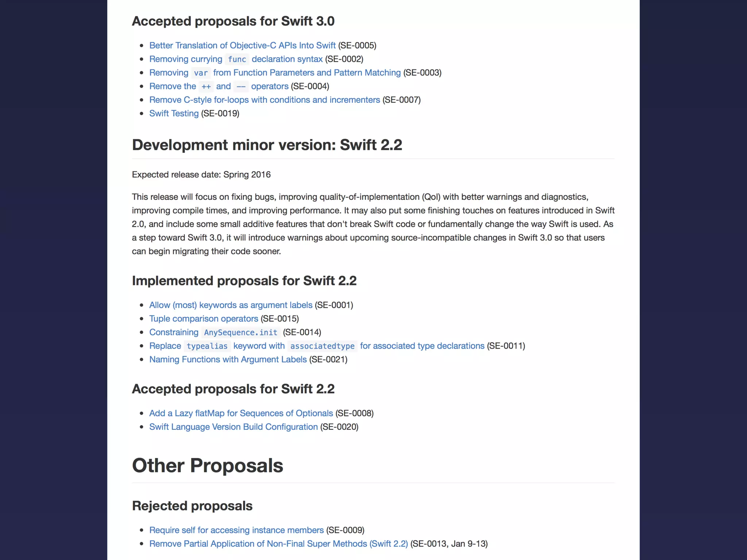Click Swift Language Version Build Configuration link
The height and width of the screenshot is (560, 747).
[233, 427]
